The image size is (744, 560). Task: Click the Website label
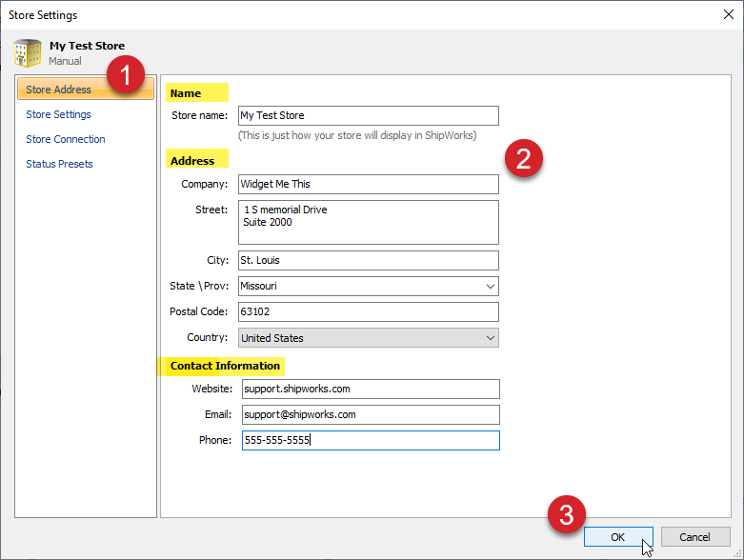pyautogui.click(x=212, y=389)
